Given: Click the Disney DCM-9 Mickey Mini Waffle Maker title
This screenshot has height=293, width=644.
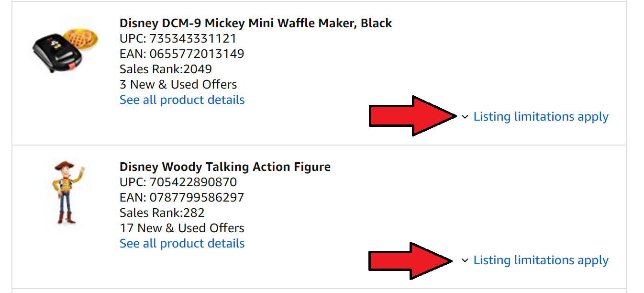Looking at the screenshot, I should pyautogui.click(x=255, y=23).
